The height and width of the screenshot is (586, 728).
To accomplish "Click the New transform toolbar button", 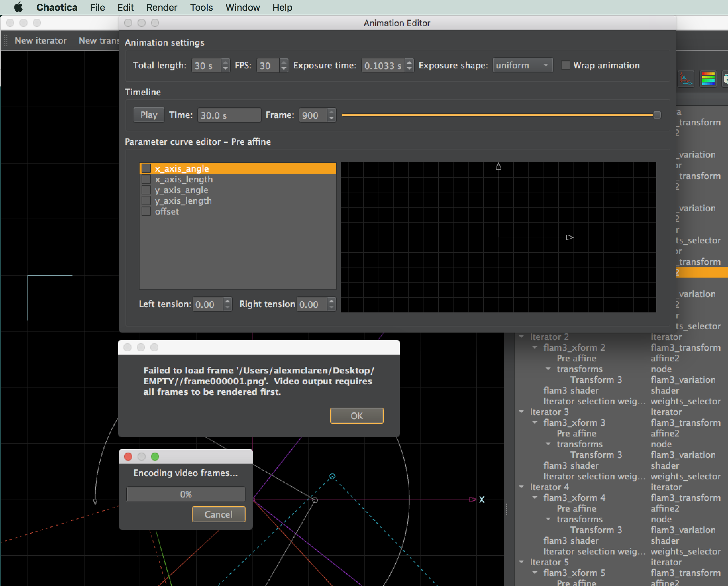I will point(99,41).
